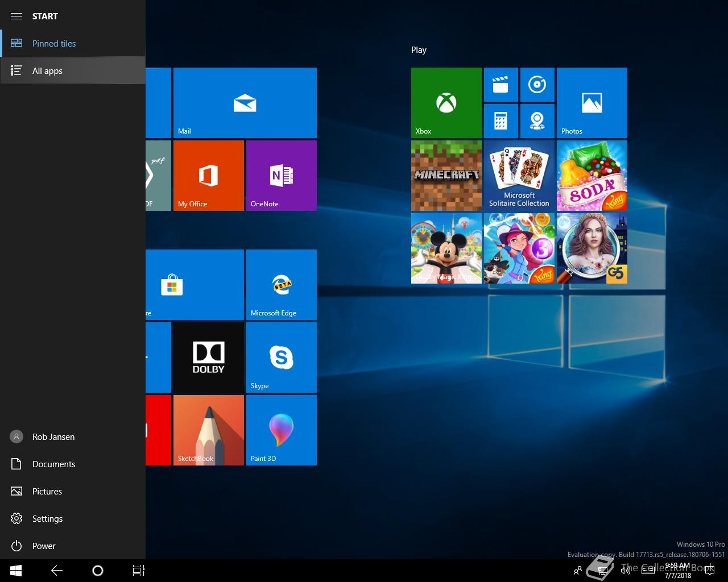
Task: Open Settings from Start sidebar
Action: coord(73,518)
